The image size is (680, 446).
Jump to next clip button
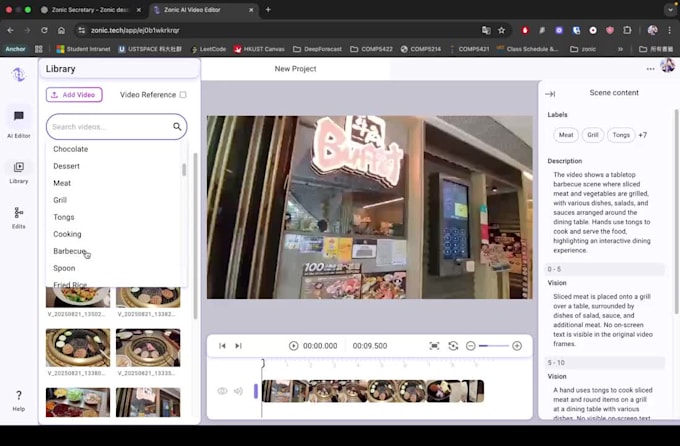coord(238,346)
